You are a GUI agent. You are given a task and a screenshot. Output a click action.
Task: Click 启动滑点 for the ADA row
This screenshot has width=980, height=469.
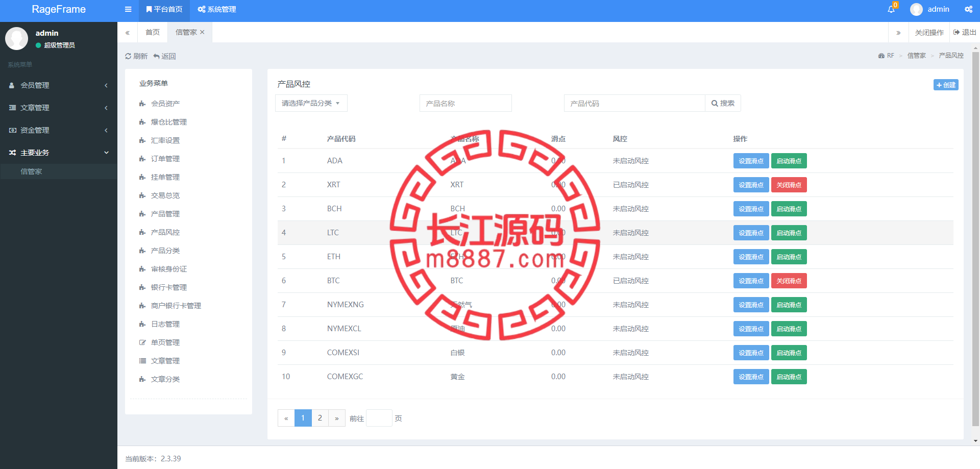click(789, 161)
